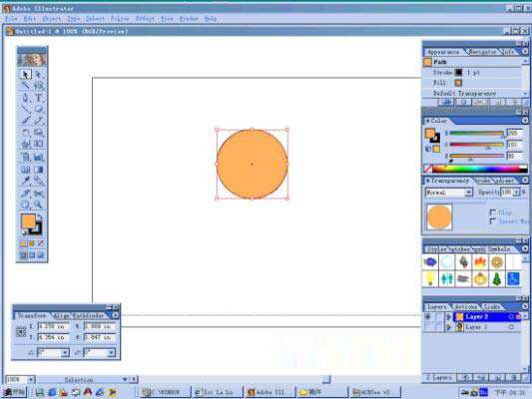532x399 pixels.
Task: Pick the Hand tool
Action: [x=25, y=204]
